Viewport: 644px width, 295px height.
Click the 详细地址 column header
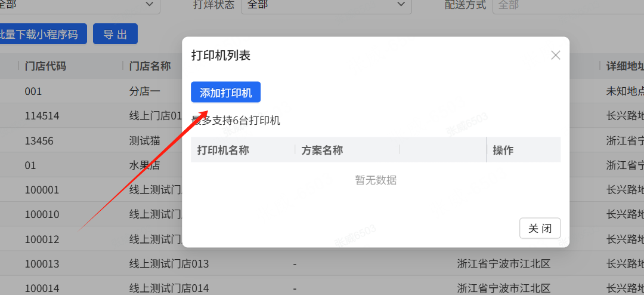[625, 66]
